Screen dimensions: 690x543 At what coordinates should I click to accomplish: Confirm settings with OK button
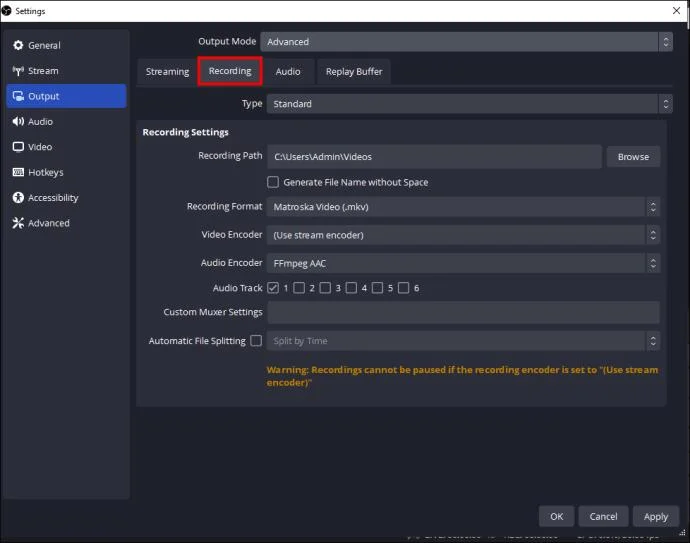(x=556, y=516)
